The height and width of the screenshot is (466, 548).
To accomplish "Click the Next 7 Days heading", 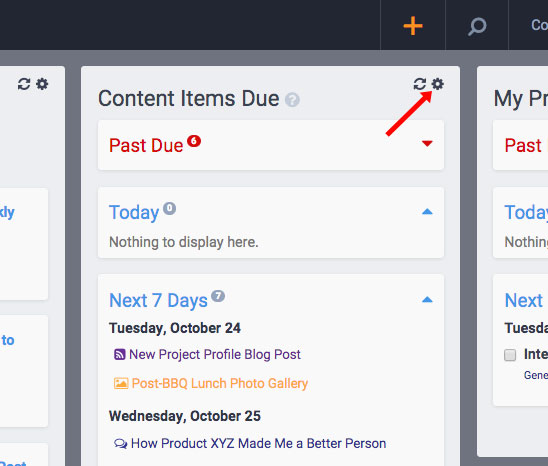I will coord(158,301).
